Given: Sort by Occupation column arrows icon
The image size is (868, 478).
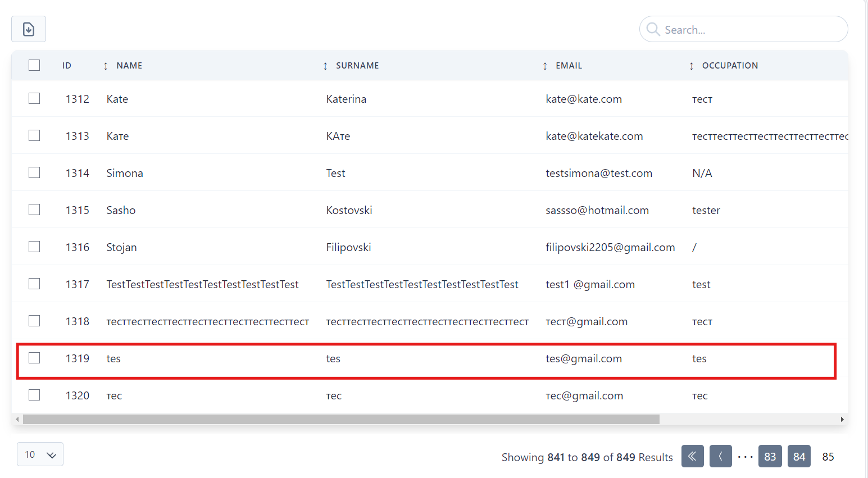Looking at the screenshot, I should coord(691,66).
